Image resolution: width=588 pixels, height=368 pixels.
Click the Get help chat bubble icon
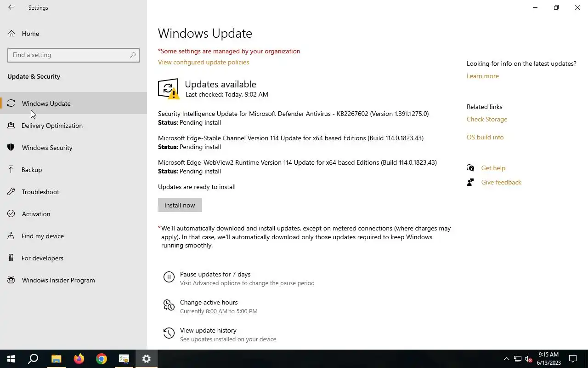coord(470,168)
